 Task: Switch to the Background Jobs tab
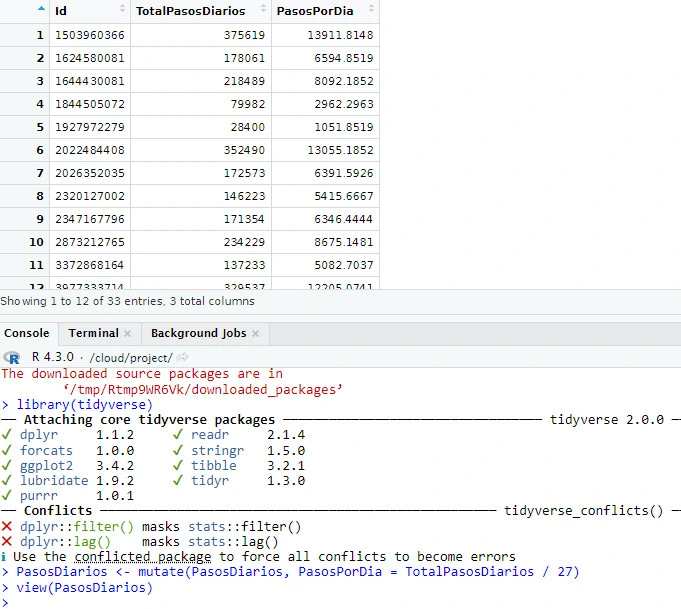coord(198,333)
